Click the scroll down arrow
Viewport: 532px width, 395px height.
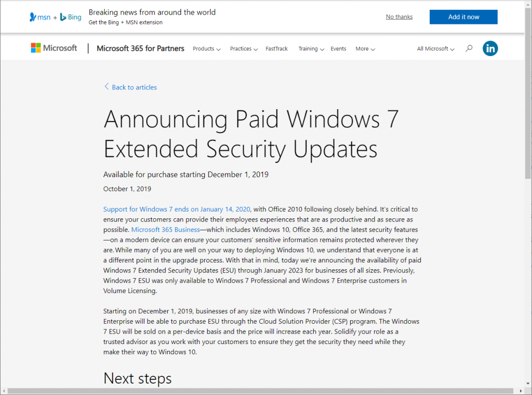[528, 384]
